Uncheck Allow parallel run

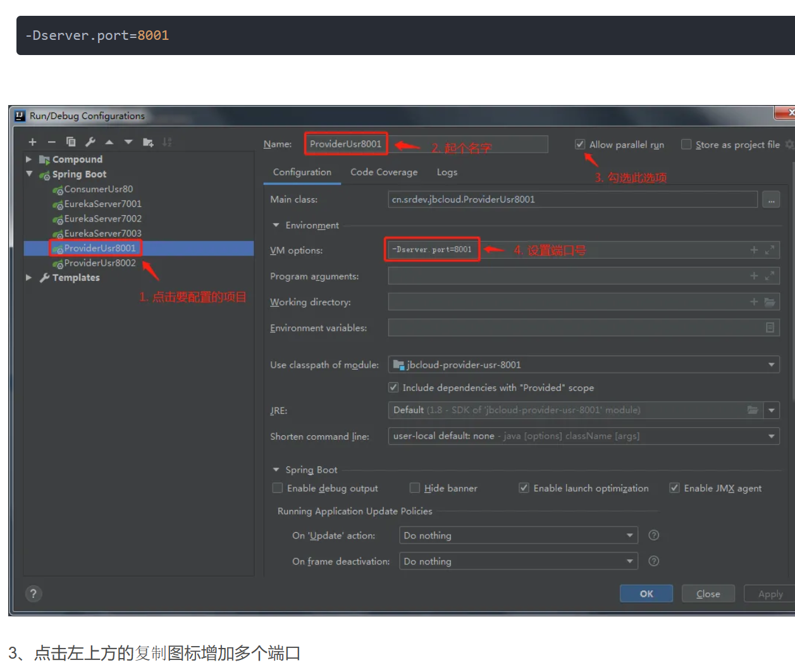[580, 144]
